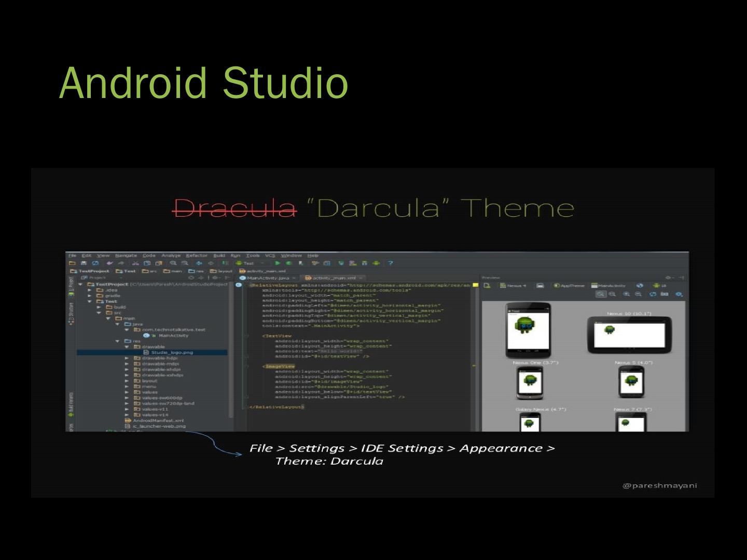Click the Open folder toolbar icon
The image size is (747, 560).
click(73, 263)
